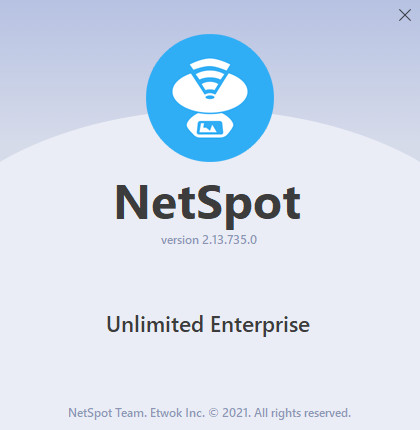The height and width of the screenshot is (430, 420).
Task: Click the 'Spot' portion of NetSpot title
Action: click(250, 205)
